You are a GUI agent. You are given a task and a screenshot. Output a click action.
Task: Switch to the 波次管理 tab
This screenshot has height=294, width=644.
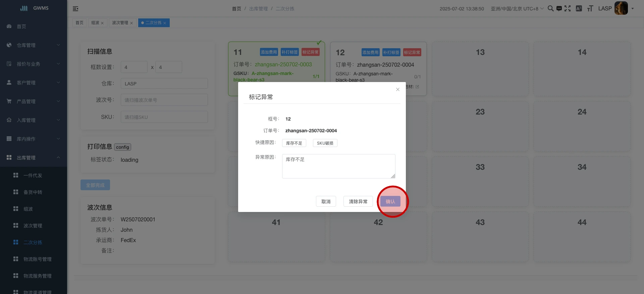[120, 23]
